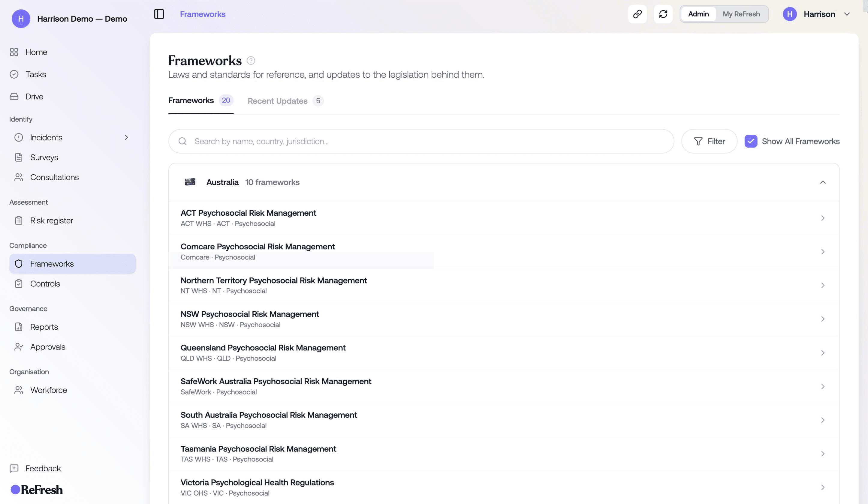Open Queensland Psychosocial Risk Management row

pyautogui.click(x=504, y=353)
